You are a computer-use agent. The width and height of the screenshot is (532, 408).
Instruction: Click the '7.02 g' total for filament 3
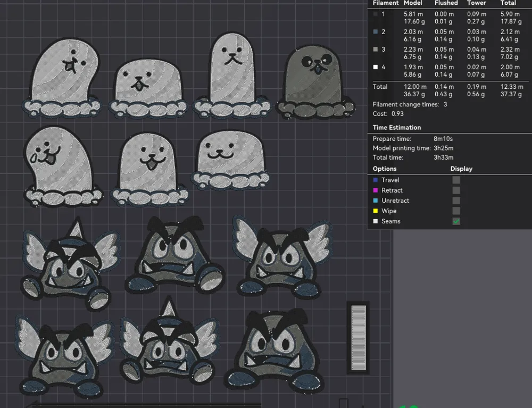tap(509, 56)
